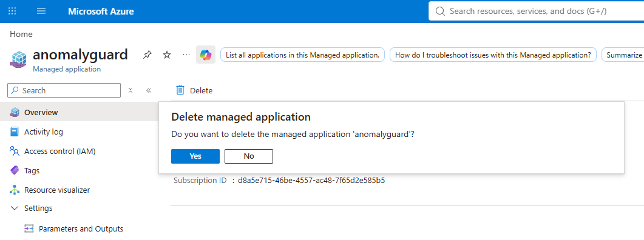Go to Home breadcrumb
This screenshot has height=240, width=644.
21,35
